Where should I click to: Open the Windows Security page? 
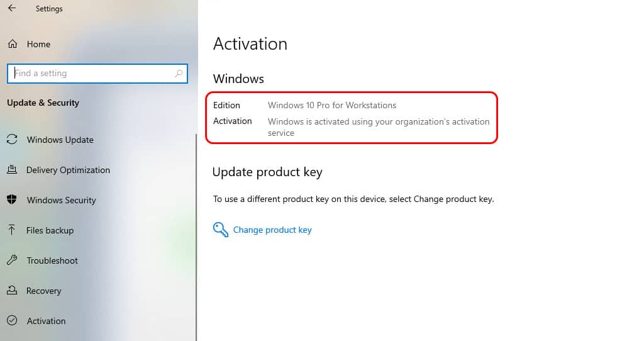(61, 200)
